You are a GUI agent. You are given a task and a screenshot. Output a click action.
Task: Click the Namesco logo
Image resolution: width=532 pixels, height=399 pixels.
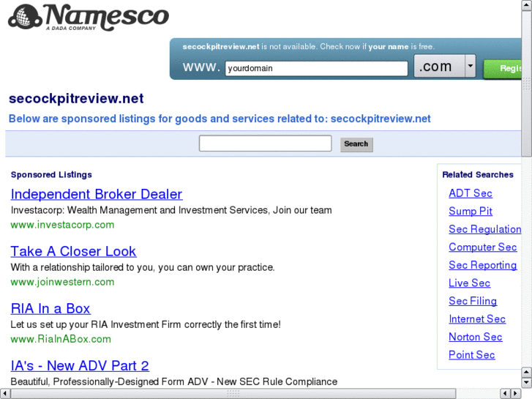(89, 18)
